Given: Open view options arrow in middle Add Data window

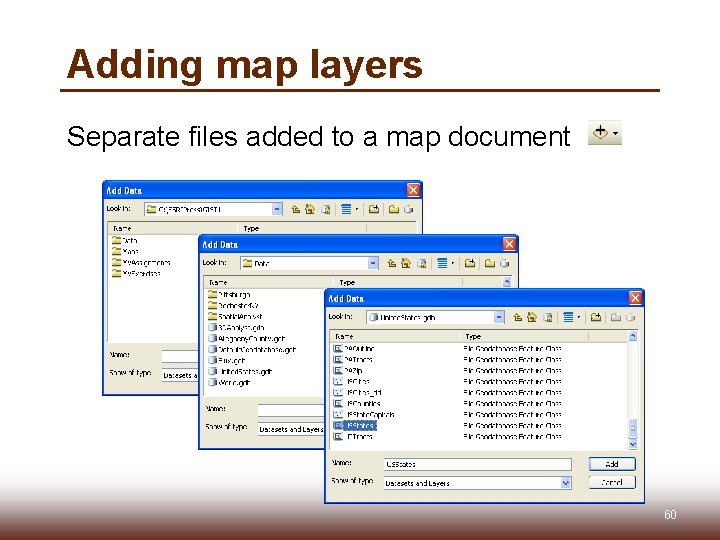Looking at the screenshot, I should pos(453,264).
